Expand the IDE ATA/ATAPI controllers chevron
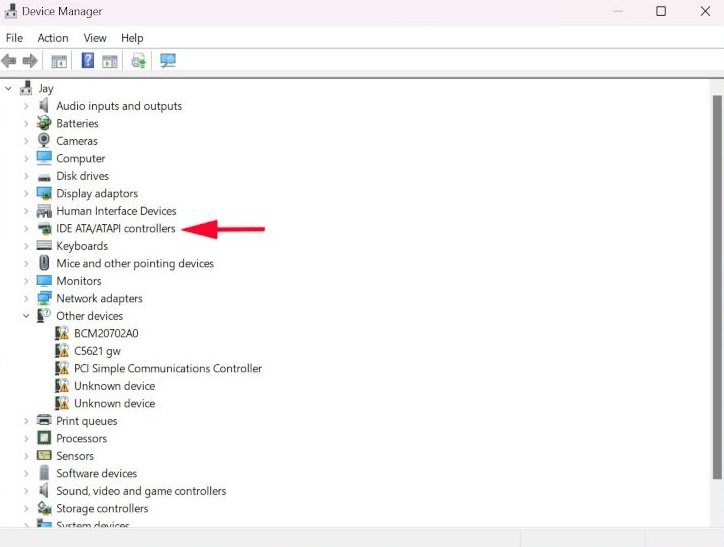 tap(26, 228)
